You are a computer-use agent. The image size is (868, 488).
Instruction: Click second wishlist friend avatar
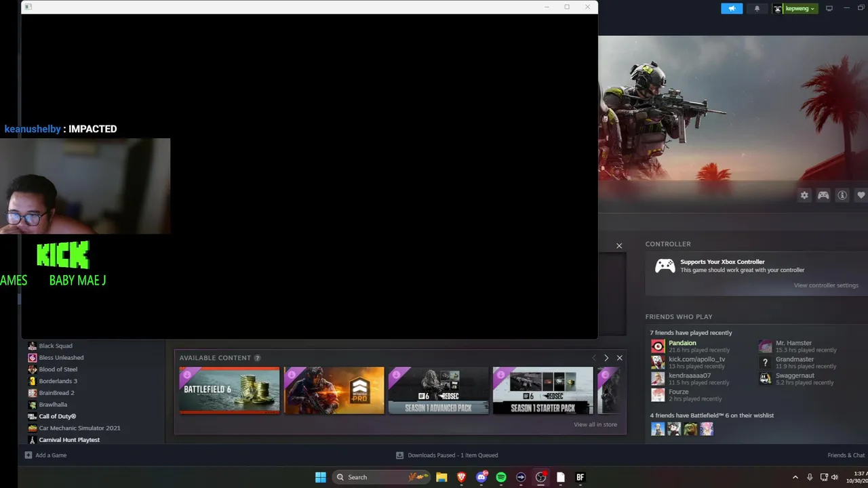pyautogui.click(x=674, y=428)
